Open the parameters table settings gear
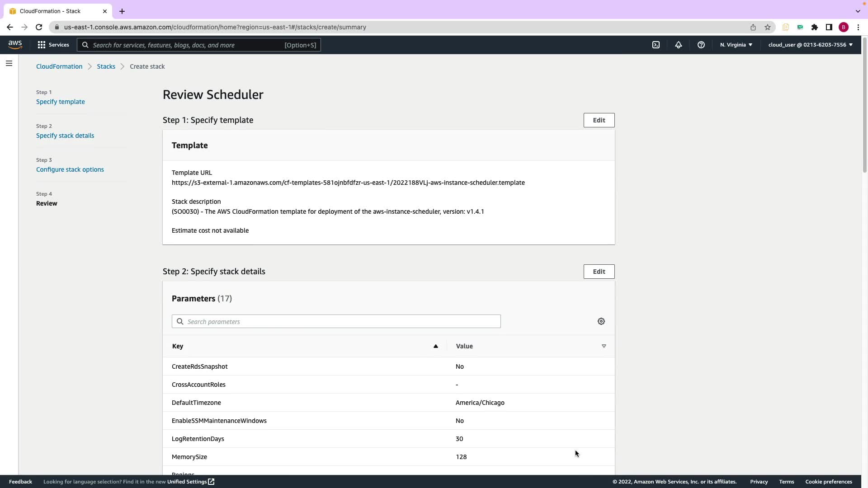Viewport: 868px width, 488px height. pyautogui.click(x=601, y=321)
